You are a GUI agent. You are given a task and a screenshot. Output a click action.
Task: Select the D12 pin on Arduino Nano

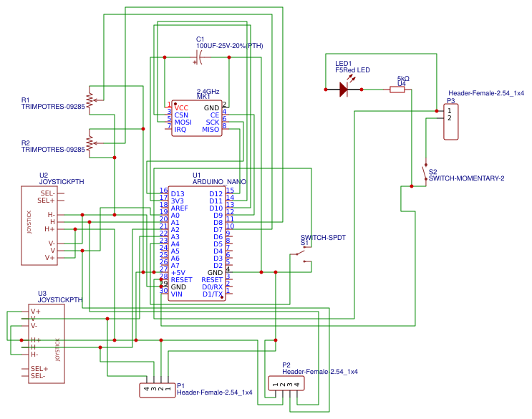point(216,193)
